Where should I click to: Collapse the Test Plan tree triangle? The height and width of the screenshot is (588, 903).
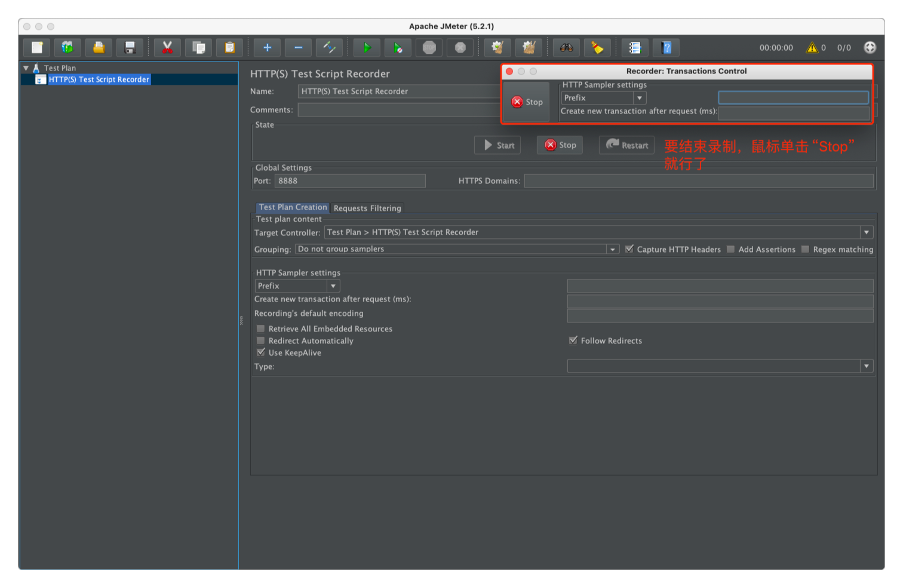point(26,68)
